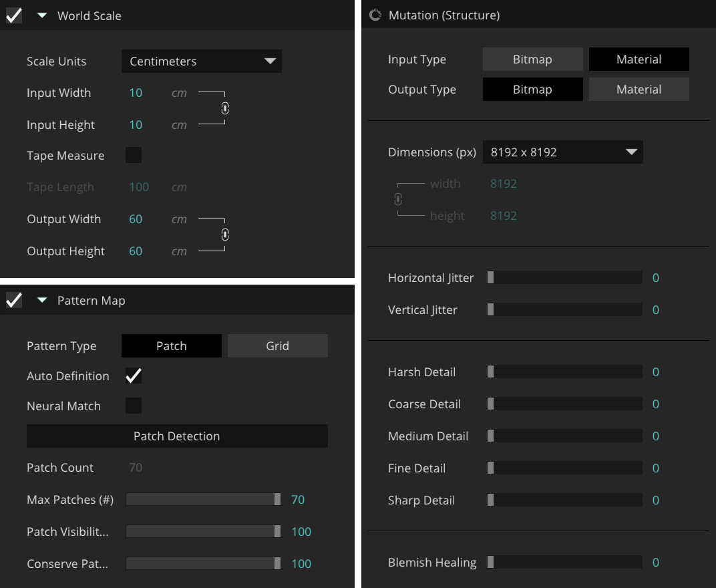Disable the Pattern Map section checkbox
716x588 pixels.
click(14, 300)
